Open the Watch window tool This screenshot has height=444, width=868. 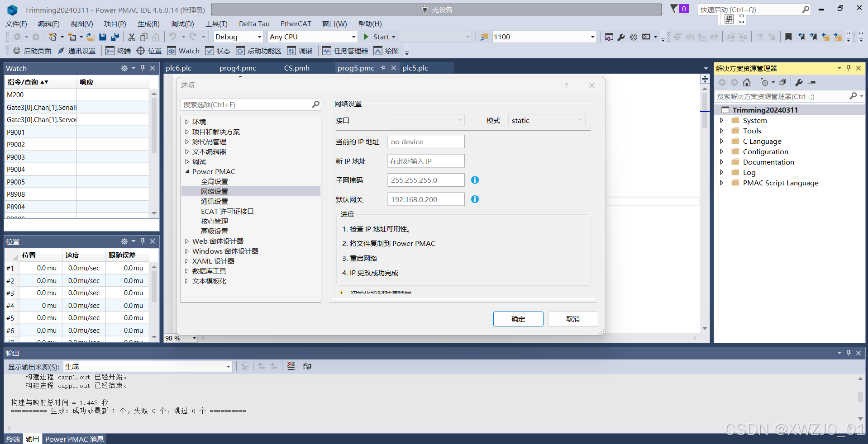pyautogui.click(x=183, y=51)
